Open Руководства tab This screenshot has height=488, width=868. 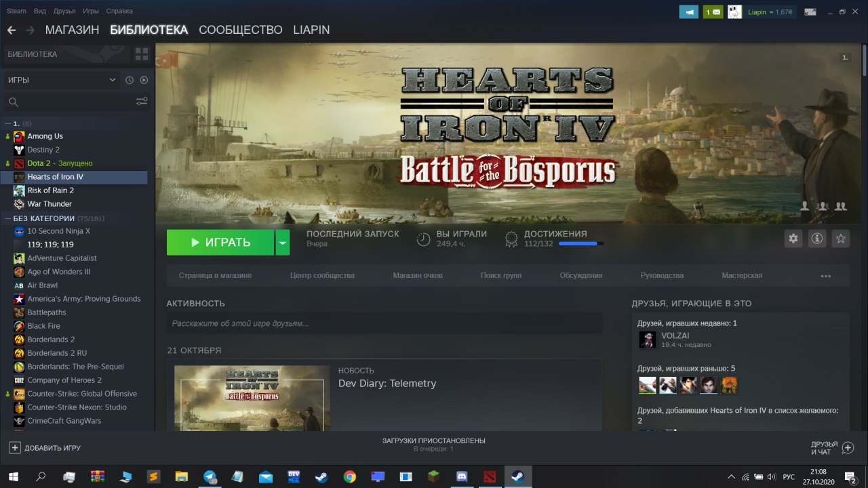(662, 275)
